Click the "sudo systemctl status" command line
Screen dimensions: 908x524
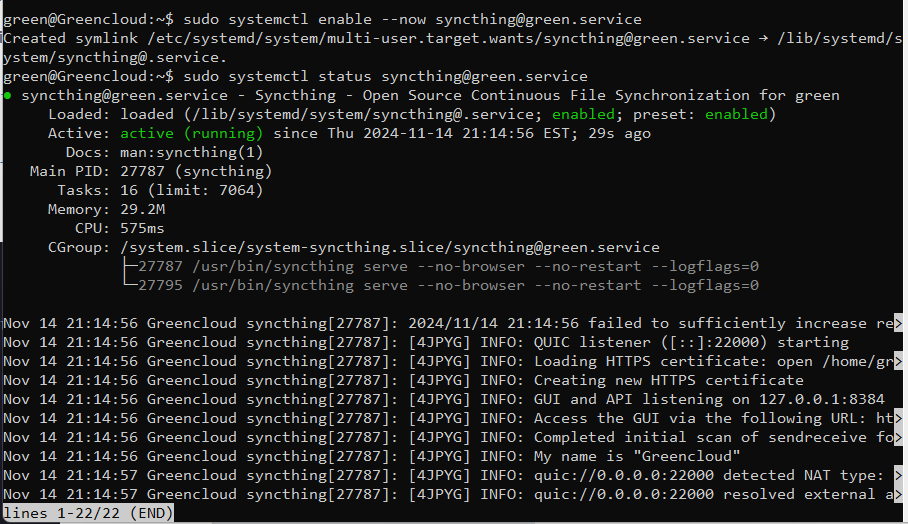click(x=385, y=76)
